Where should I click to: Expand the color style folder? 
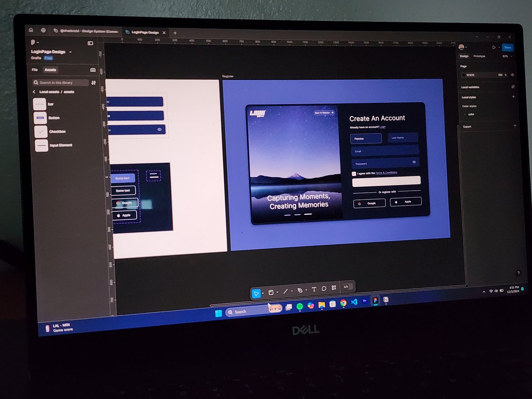(x=465, y=114)
